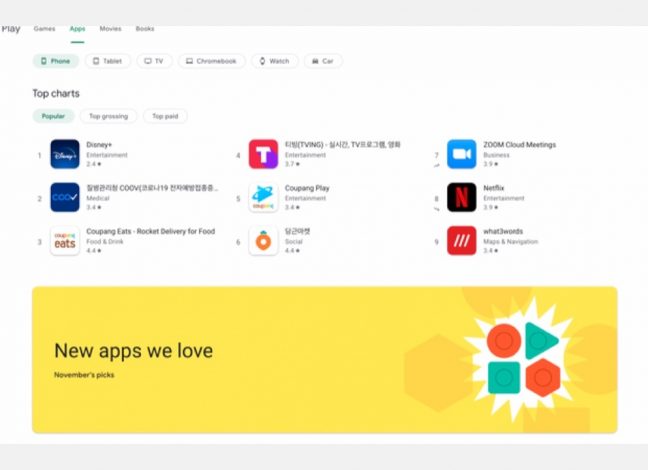
Task: Click the Social category label
Action: pos(293,241)
